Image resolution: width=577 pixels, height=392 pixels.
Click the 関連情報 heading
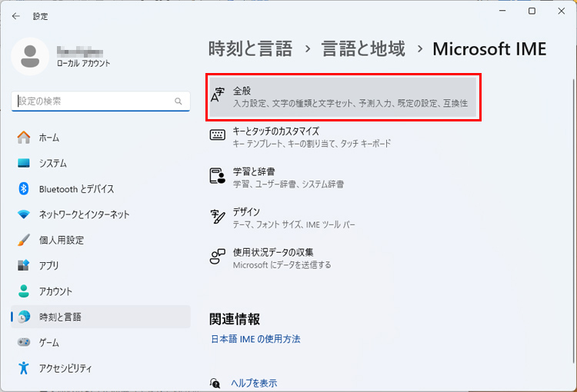[235, 319]
